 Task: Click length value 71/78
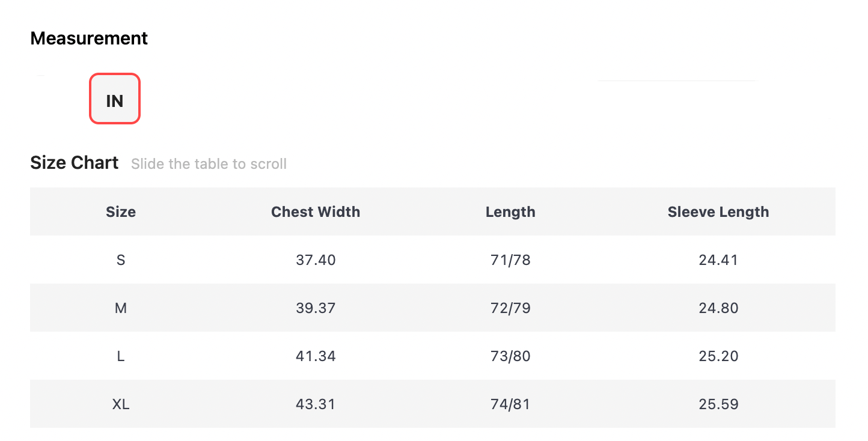tap(510, 260)
